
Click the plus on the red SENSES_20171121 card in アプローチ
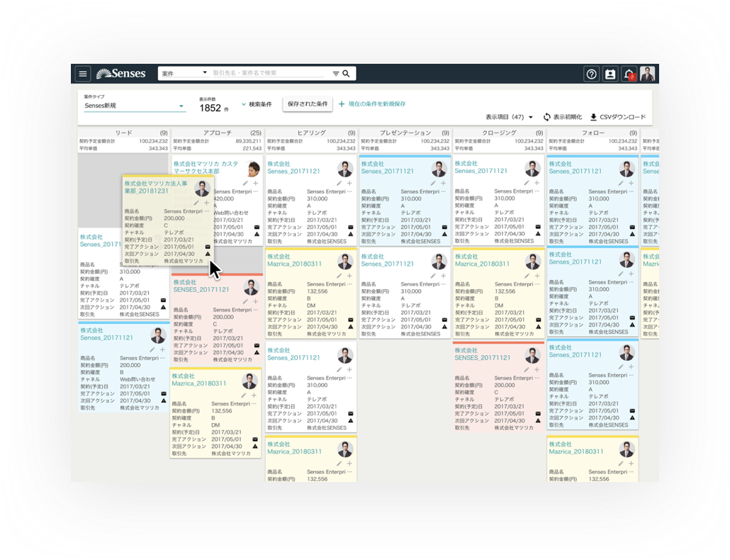coord(256,302)
